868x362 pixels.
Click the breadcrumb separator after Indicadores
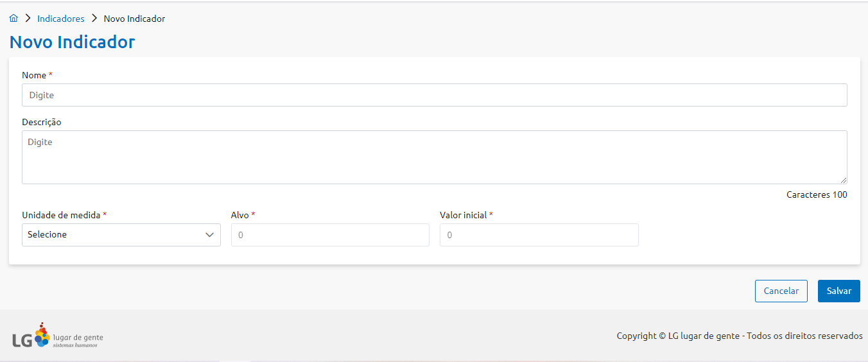[x=94, y=19]
